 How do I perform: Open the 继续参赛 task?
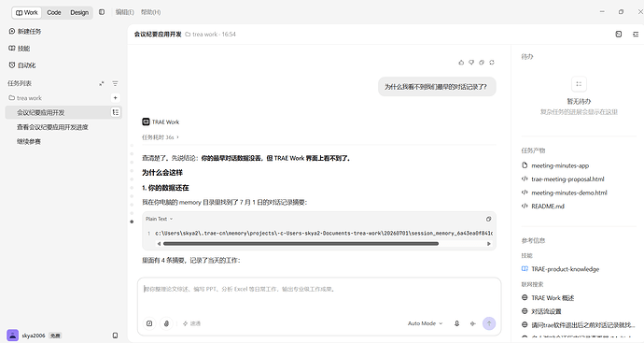[x=29, y=141]
